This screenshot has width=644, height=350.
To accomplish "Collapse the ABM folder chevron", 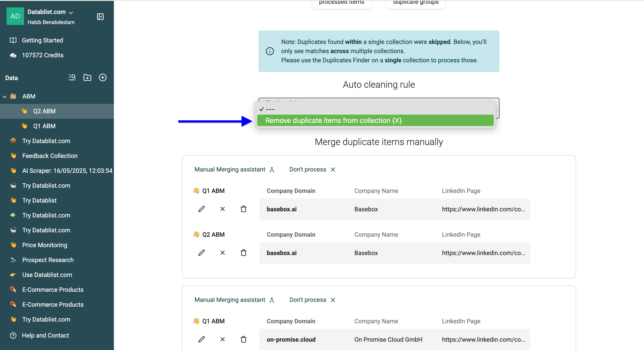I will 5,97.
